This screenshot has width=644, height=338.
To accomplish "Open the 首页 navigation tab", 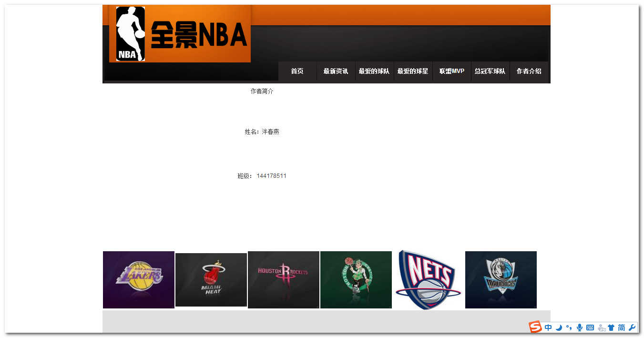I will (x=297, y=71).
